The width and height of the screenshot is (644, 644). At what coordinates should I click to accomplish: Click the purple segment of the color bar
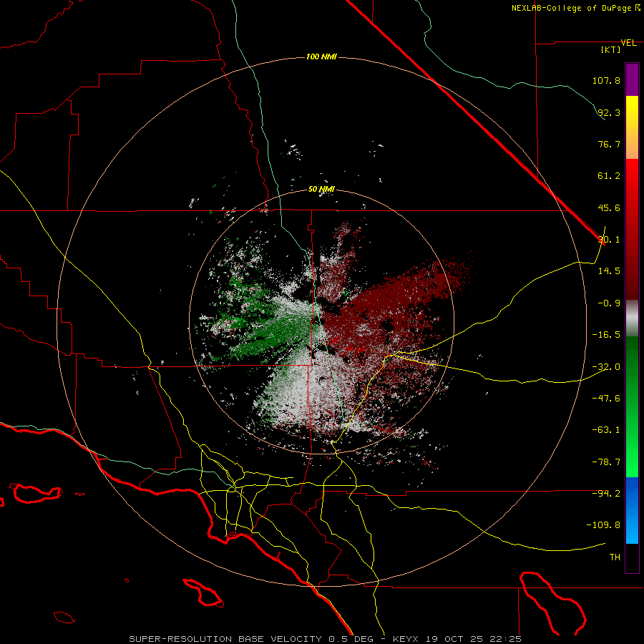coord(632,79)
